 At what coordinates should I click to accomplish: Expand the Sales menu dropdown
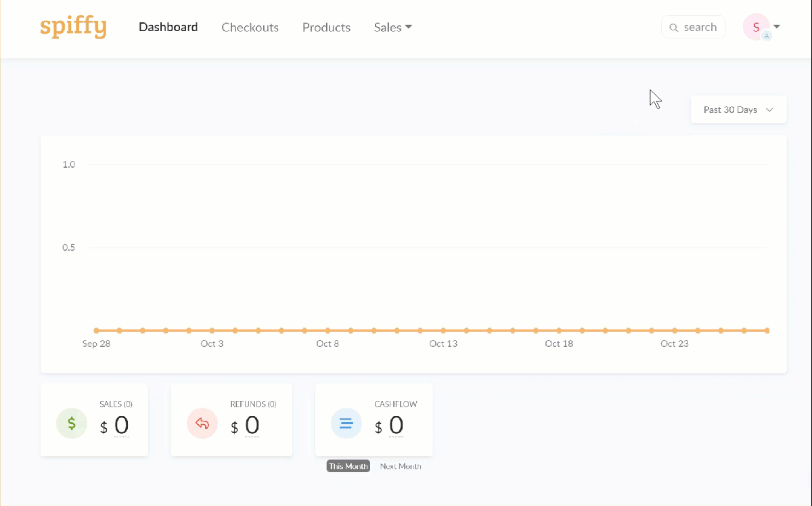coord(393,27)
